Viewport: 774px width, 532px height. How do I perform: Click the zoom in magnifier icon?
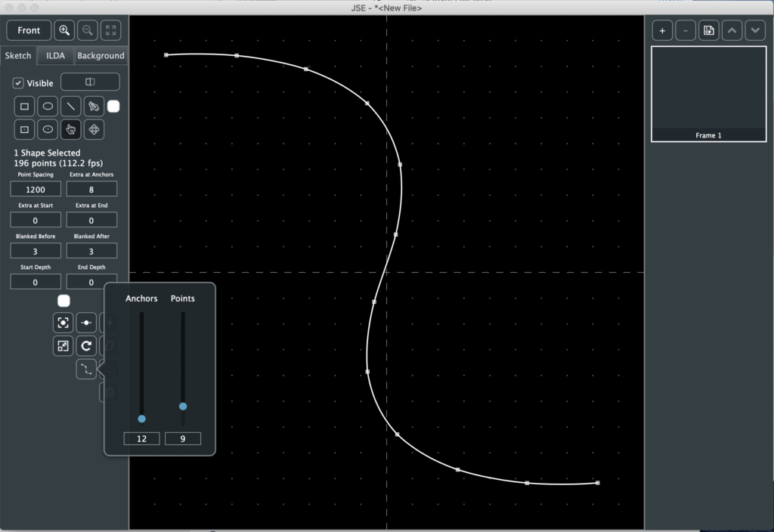coord(65,30)
